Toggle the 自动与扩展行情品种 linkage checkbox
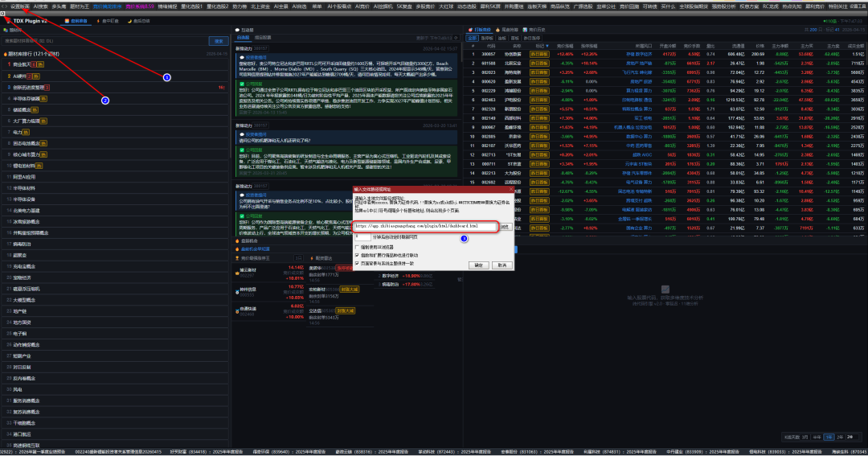Viewport: 868px width, 456px height. click(x=358, y=255)
